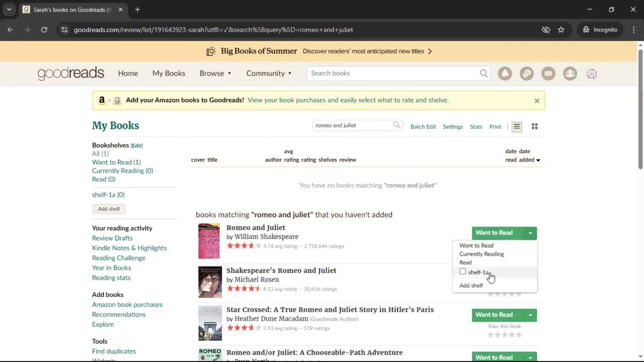The image size is (644, 362).
Task: Click the Add shelf button in sidebar
Action: coord(109,209)
